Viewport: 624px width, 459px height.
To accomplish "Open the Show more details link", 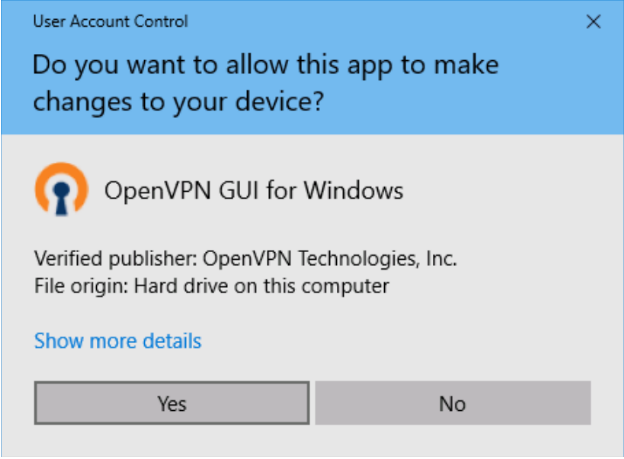I will (118, 341).
